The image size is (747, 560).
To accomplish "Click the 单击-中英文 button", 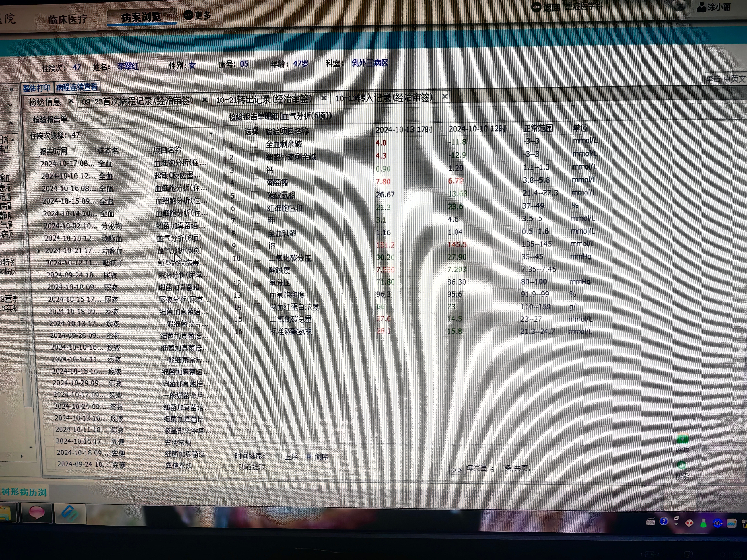I will coord(725,79).
